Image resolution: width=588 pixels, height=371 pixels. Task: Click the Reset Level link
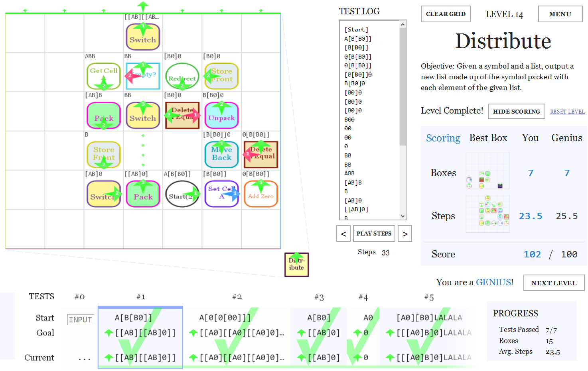[x=567, y=112]
